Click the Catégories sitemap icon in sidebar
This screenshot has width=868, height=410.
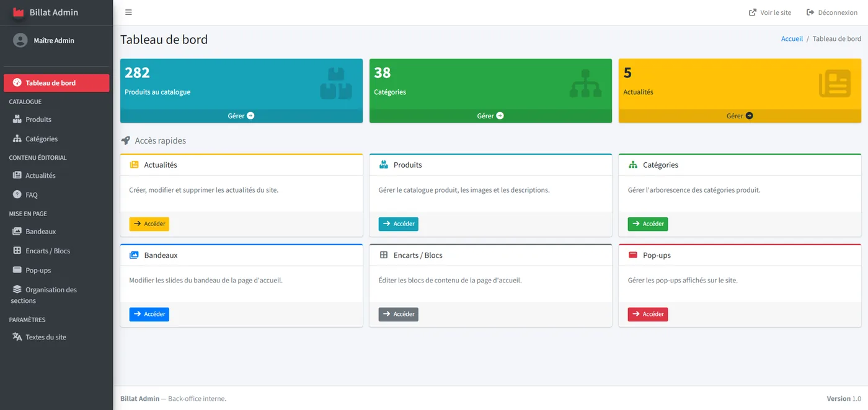coord(17,139)
